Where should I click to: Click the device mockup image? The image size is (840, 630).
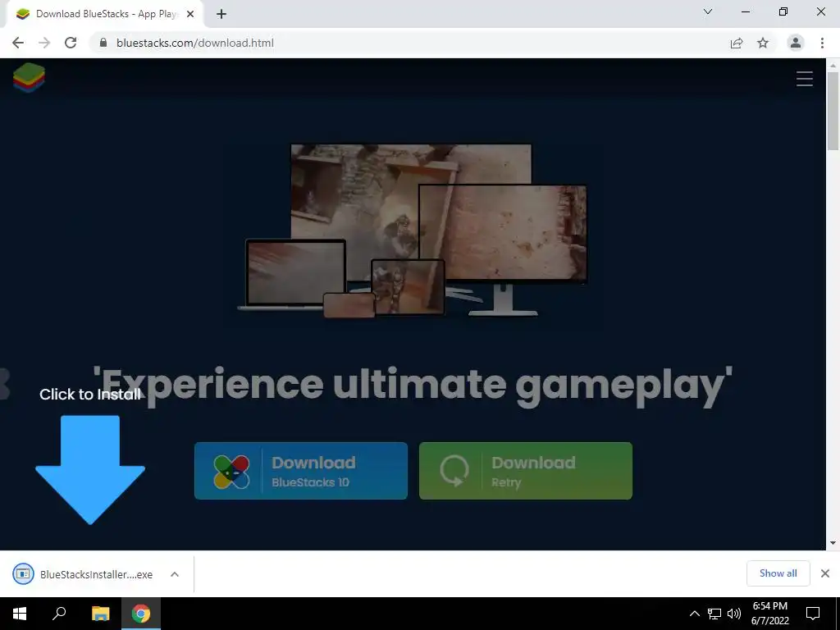[x=413, y=231]
